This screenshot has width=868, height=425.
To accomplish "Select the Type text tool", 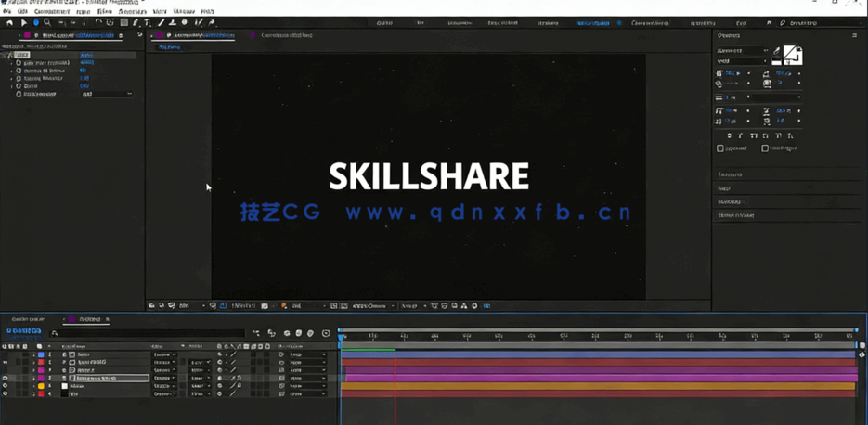I will pyautogui.click(x=148, y=23).
